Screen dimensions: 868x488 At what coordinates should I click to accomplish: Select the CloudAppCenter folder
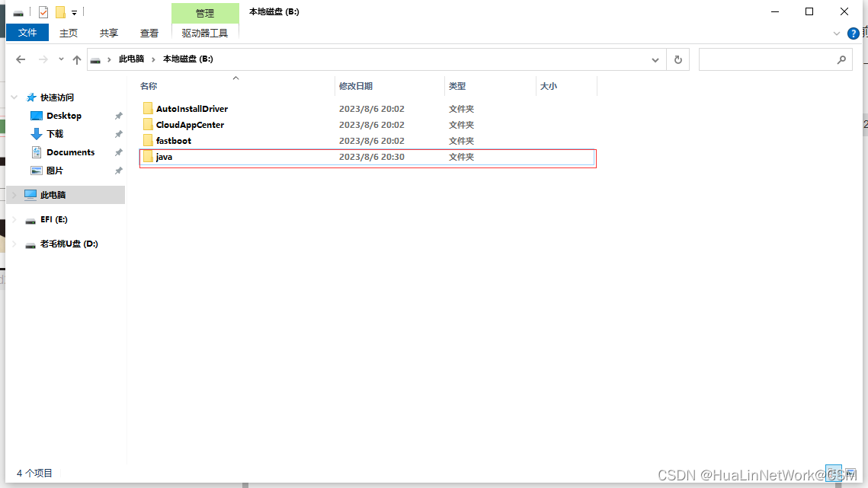190,125
